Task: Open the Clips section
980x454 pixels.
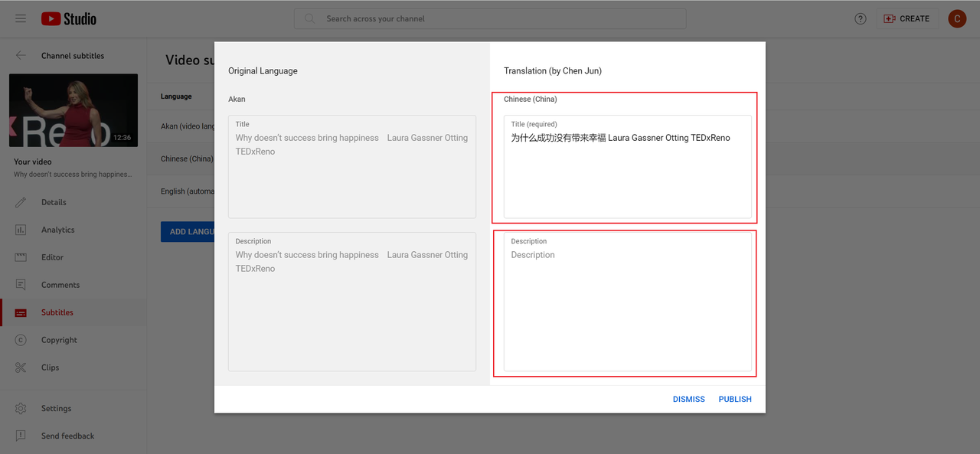Action: (50, 367)
